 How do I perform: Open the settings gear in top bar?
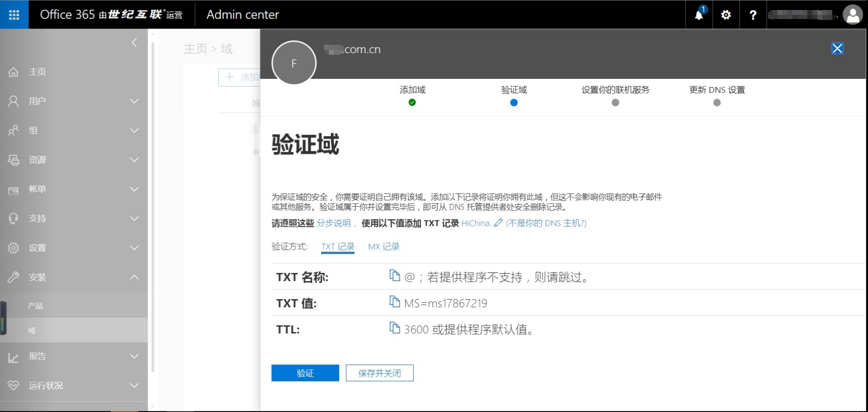click(726, 15)
